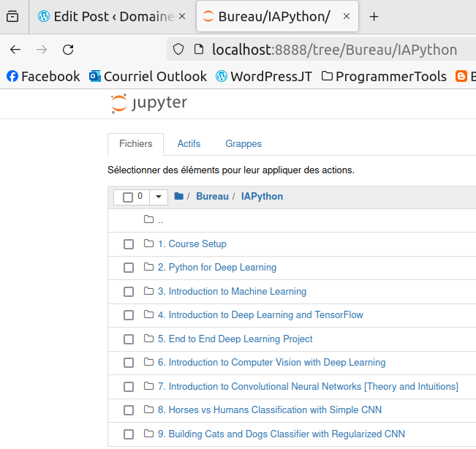Viewport: 476px width, 449px height.
Task: Toggle the select-all checkbox in the header
Action: [128, 197]
